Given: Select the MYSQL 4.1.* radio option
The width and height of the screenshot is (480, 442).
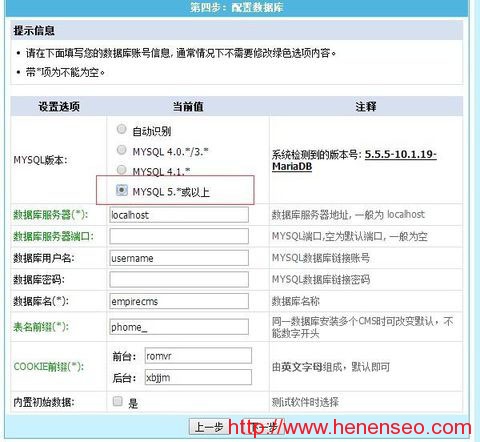Looking at the screenshot, I should 121,170.
